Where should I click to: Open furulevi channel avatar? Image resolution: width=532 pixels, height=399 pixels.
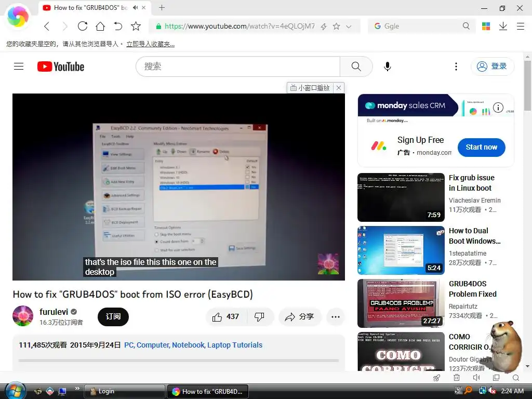23,316
